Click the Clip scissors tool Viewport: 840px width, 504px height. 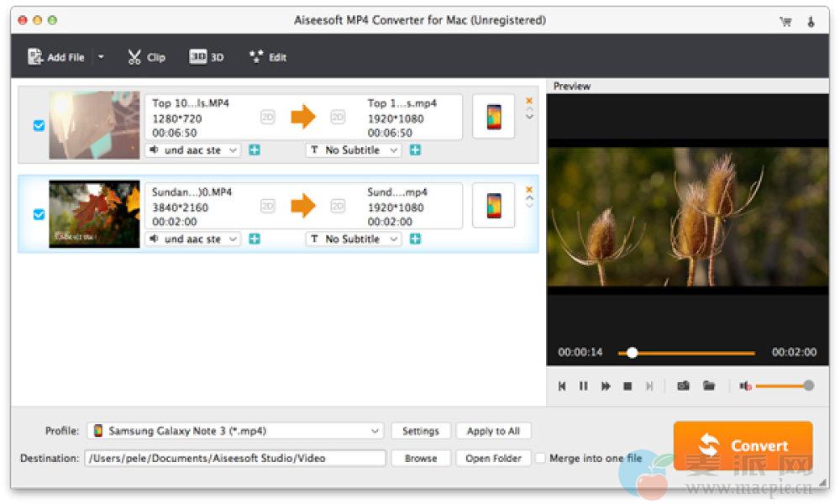(146, 57)
